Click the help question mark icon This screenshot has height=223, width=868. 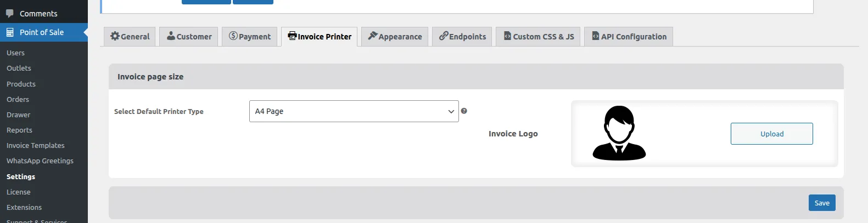click(x=464, y=111)
